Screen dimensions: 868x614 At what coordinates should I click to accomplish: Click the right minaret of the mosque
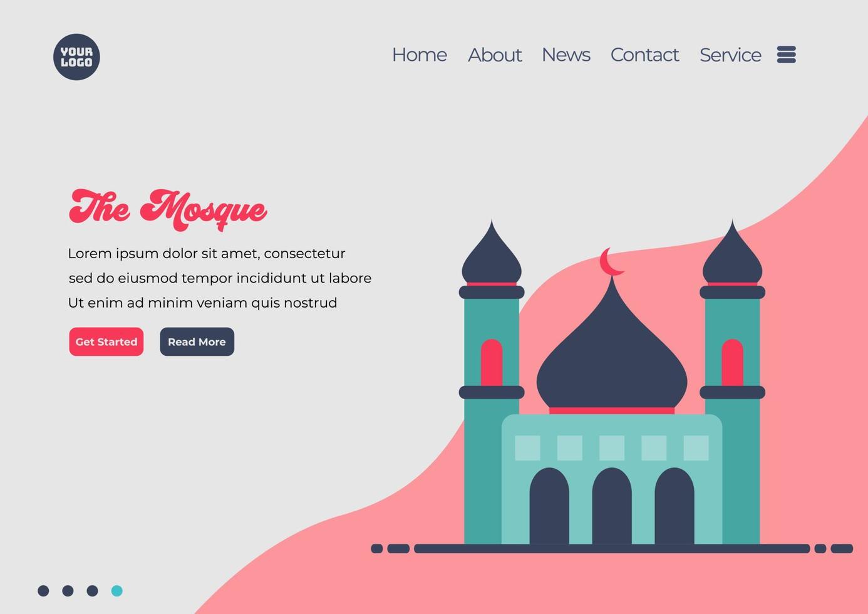(733, 351)
